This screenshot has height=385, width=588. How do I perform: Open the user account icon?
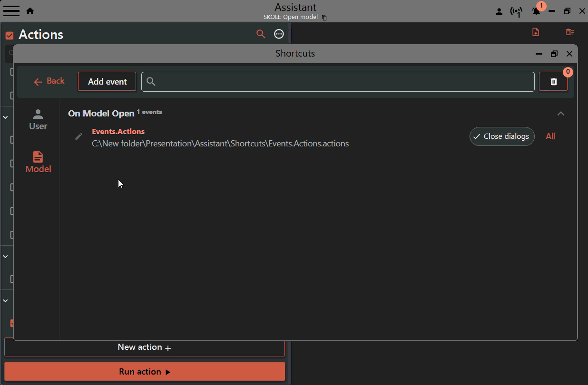click(x=499, y=11)
